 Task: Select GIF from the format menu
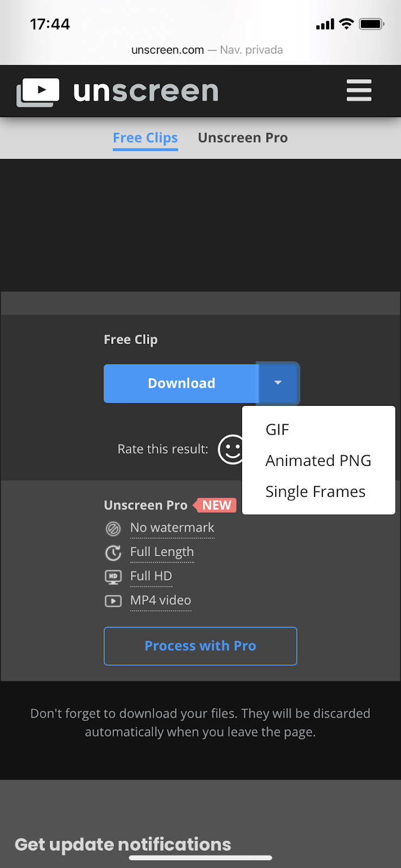coord(277,429)
